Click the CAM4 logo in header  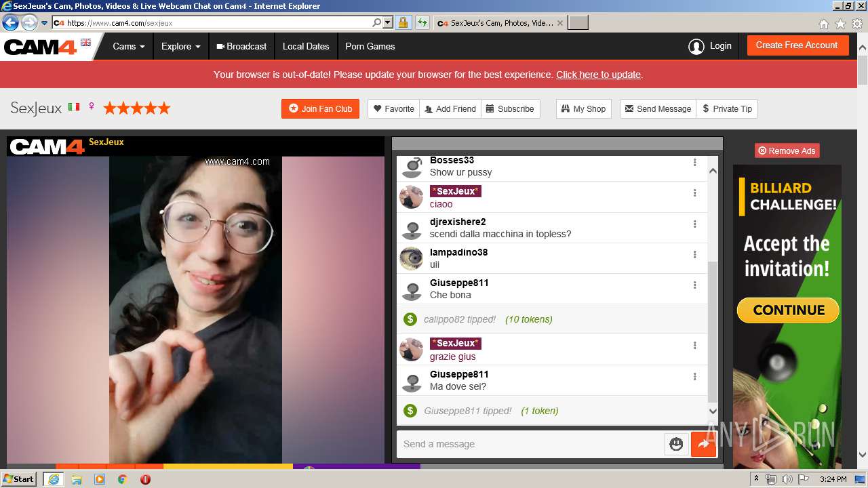pyautogui.click(x=41, y=47)
